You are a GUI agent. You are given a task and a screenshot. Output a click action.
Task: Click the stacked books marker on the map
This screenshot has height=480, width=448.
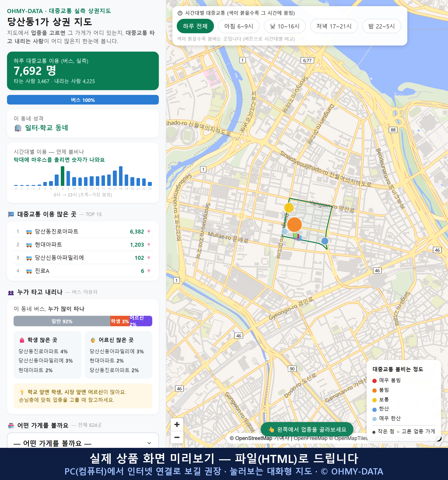(297, 236)
